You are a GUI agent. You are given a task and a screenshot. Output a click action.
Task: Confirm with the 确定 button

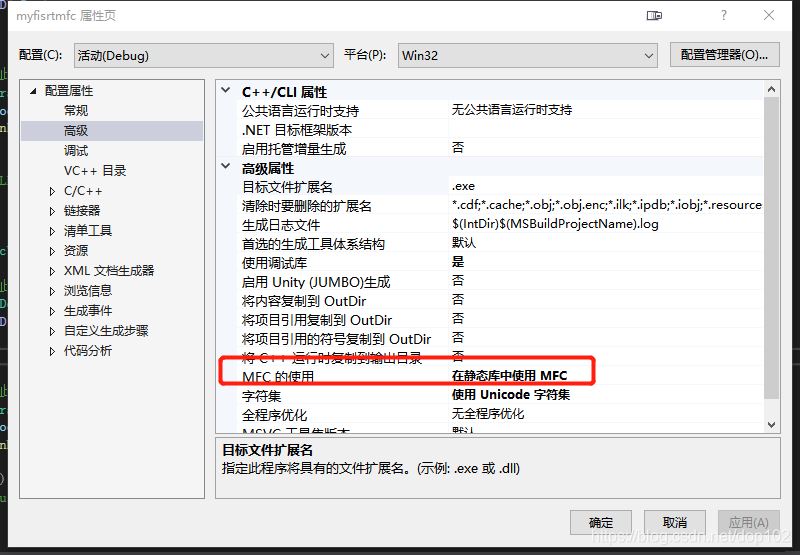601,522
